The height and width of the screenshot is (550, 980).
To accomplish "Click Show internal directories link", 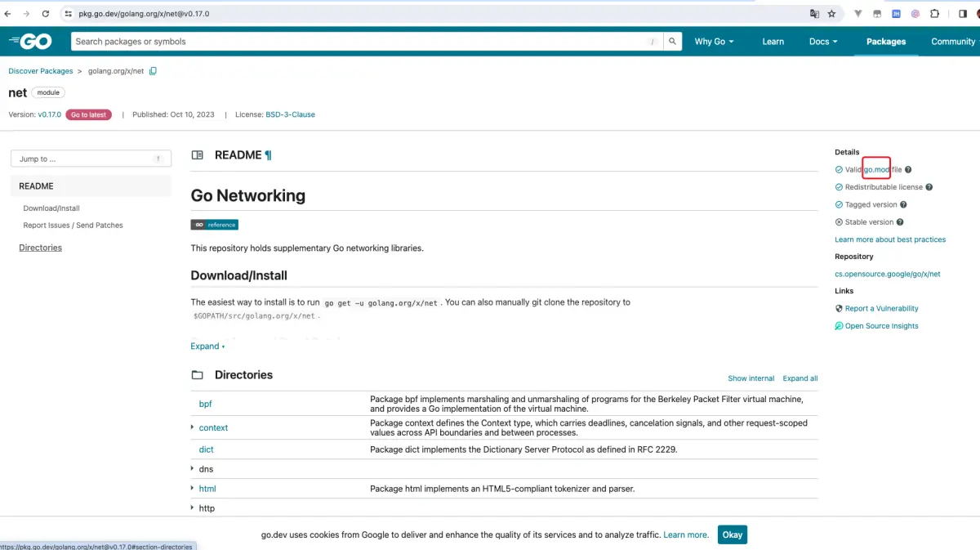I will pyautogui.click(x=751, y=378).
